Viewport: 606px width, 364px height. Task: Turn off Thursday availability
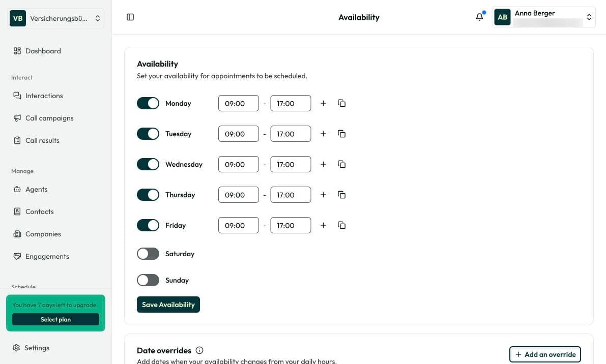[x=148, y=195]
